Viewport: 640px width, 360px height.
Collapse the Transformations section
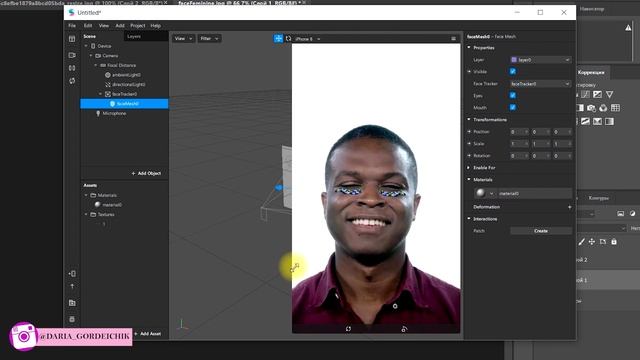(469, 120)
